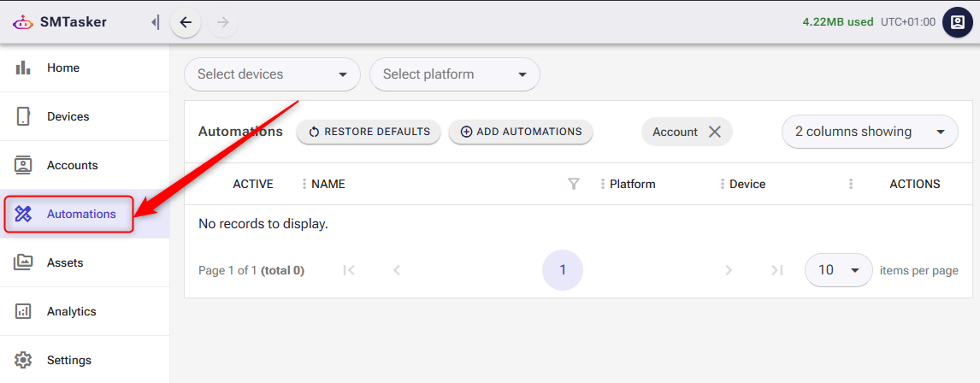Go to the Analytics section
980x383 pixels.
pos(71,311)
